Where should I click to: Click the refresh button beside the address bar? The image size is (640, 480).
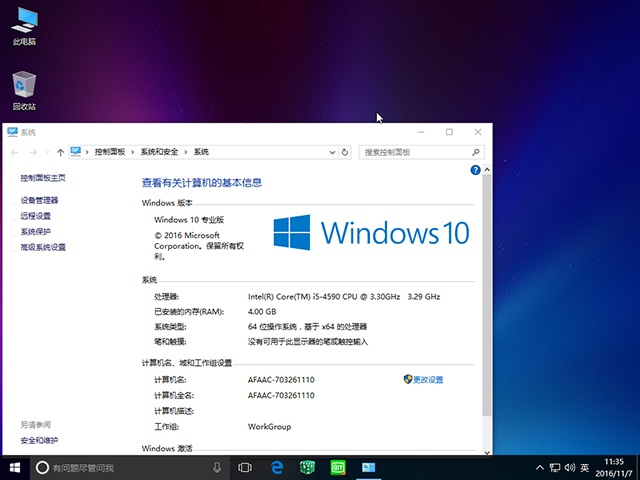pyautogui.click(x=345, y=152)
